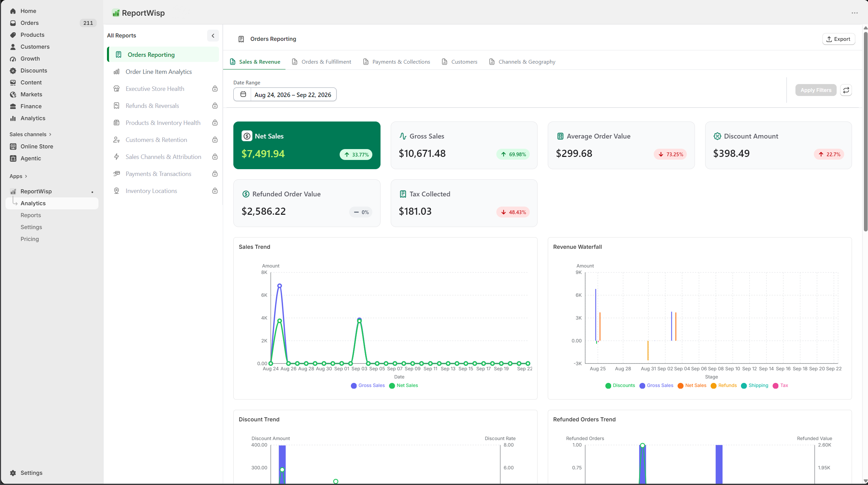Open the Customers report tab
The height and width of the screenshot is (485, 868).
(x=460, y=62)
